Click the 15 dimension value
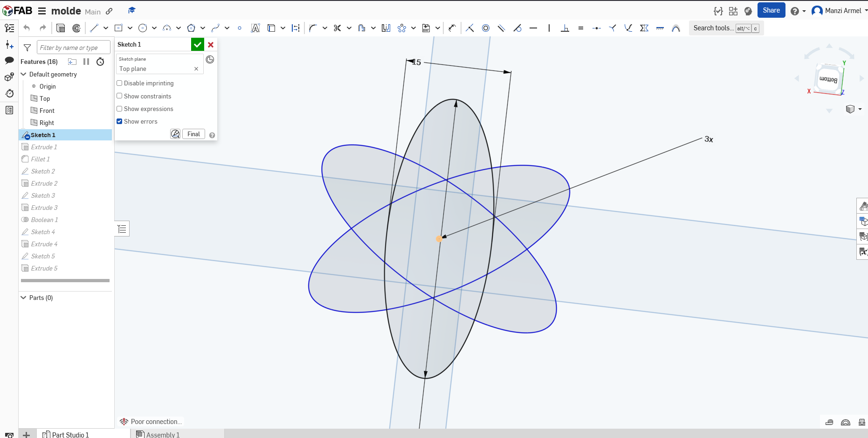This screenshot has width=868, height=438. [417, 62]
